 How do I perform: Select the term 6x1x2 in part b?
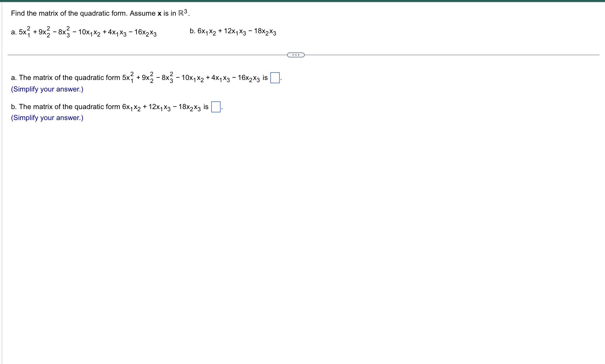point(208,31)
